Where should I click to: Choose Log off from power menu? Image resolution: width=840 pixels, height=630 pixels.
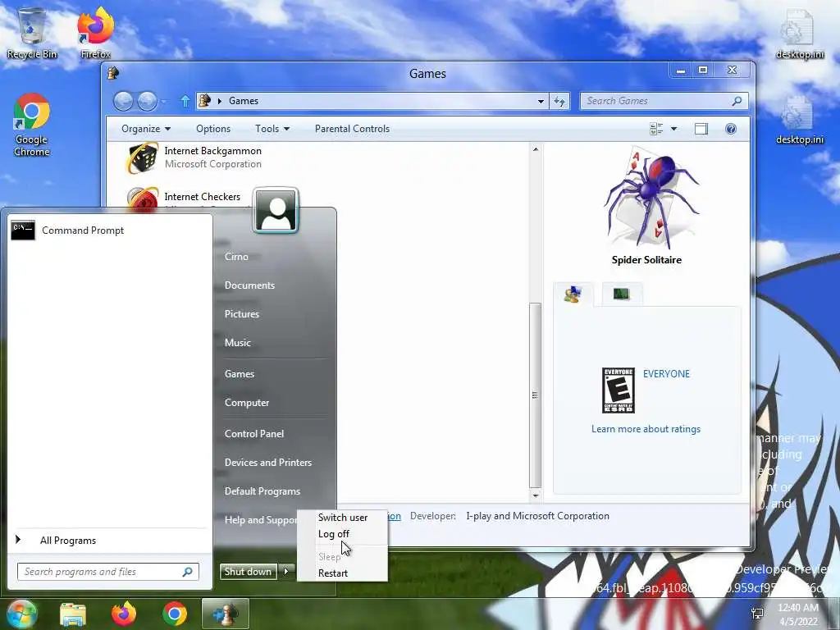coord(342,533)
